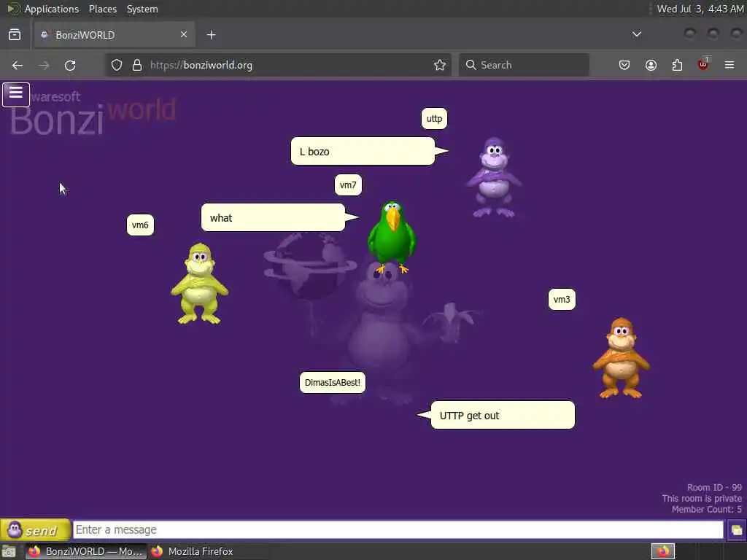Click the Firefox workspace switcher thumbnail

point(663,551)
